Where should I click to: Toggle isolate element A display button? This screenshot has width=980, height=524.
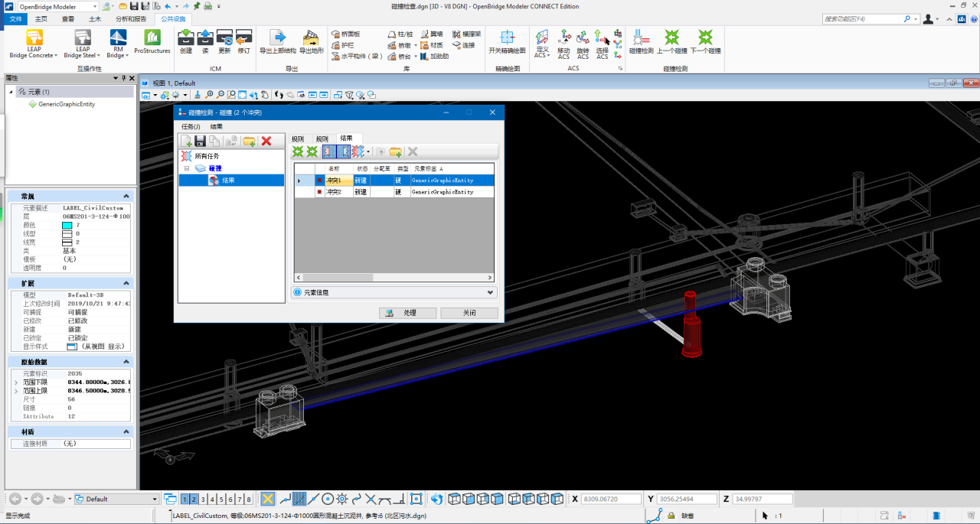click(x=329, y=151)
